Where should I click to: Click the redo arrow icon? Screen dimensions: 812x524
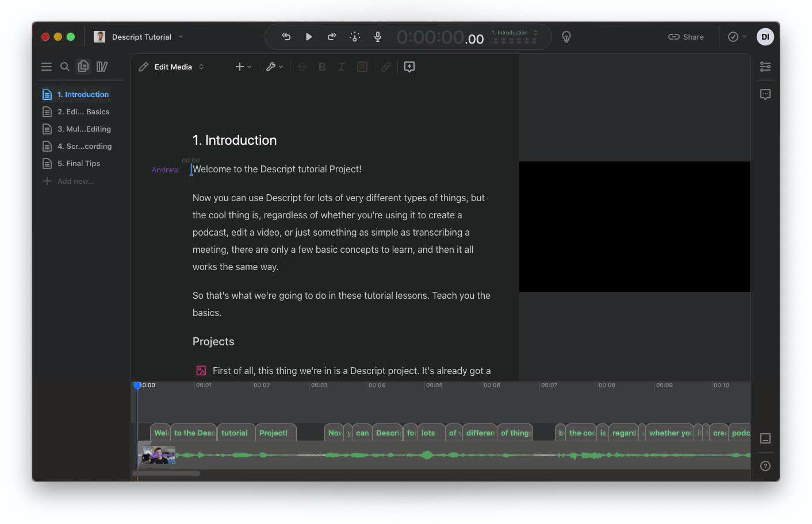click(332, 37)
